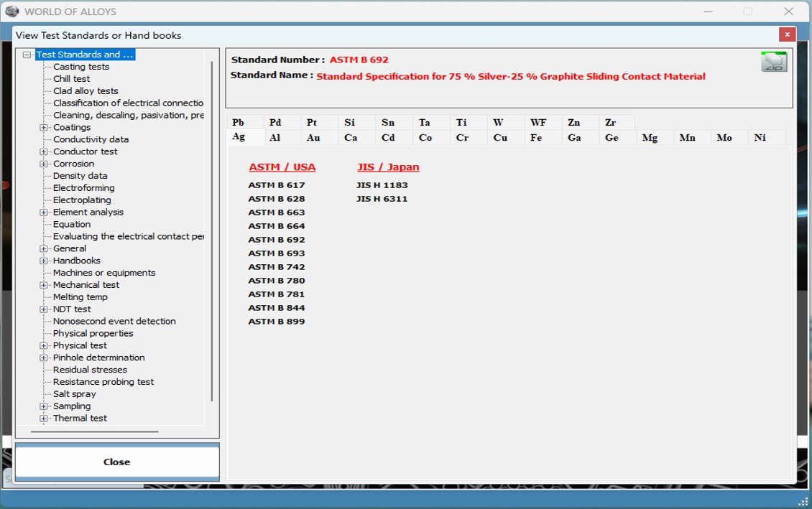The width and height of the screenshot is (812, 509).
Task: Open standard ASTM B 617
Action: [x=277, y=185]
